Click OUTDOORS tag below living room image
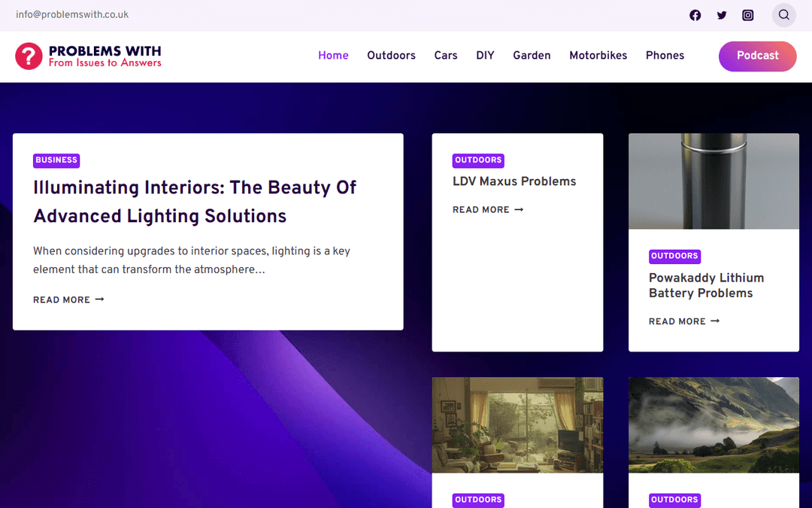 click(x=478, y=500)
